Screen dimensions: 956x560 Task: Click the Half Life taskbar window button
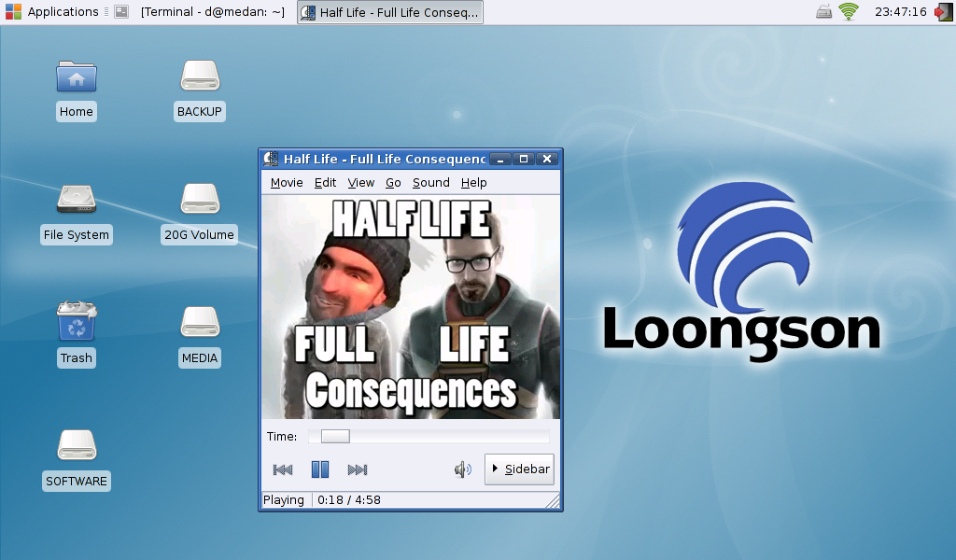(390, 12)
